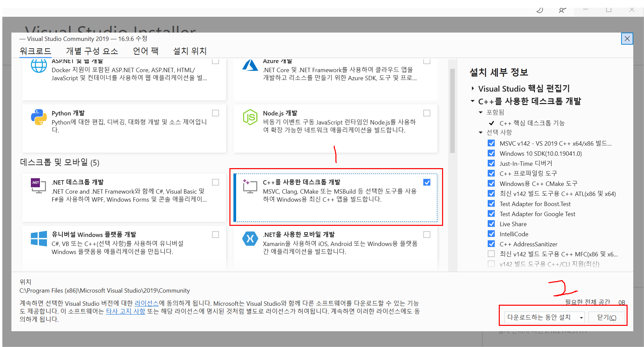Expand Visual Studio 핵심 편집기 section

473,89
